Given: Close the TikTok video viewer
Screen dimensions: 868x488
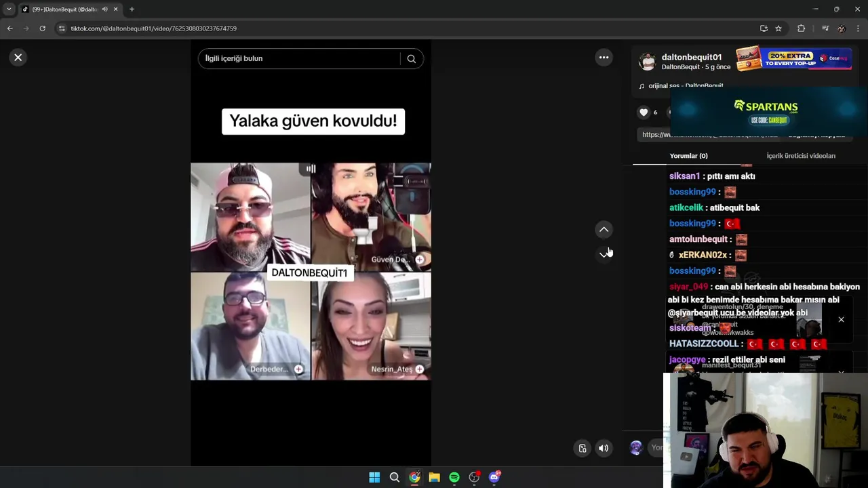Looking at the screenshot, I should (x=18, y=58).
